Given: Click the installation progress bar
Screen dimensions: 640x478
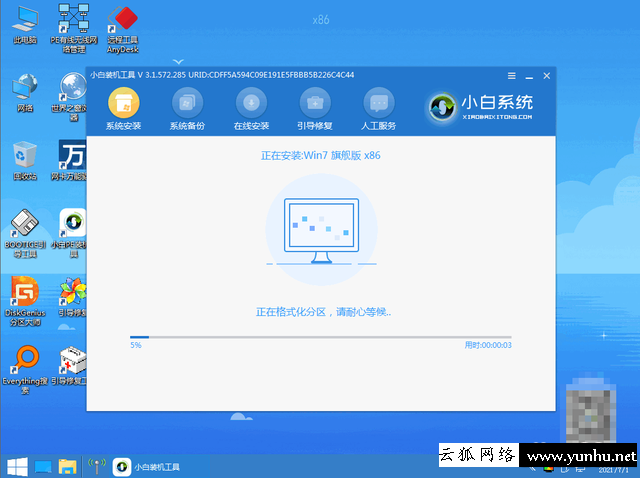Looking at the screenshot, I should (321, 337).
